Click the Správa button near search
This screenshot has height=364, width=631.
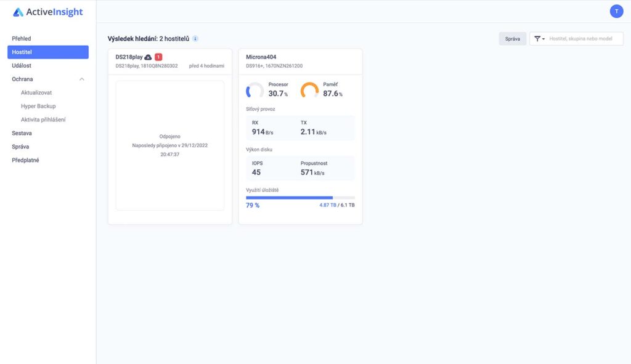(x=512, y=39)
